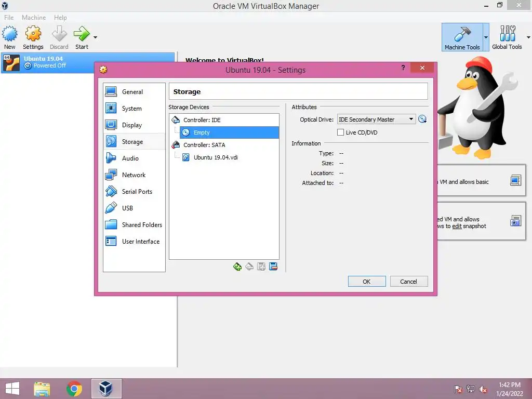532x399 pixels.
Task: Expand the Start button dropdown arrow
Action: coord(96,37)
